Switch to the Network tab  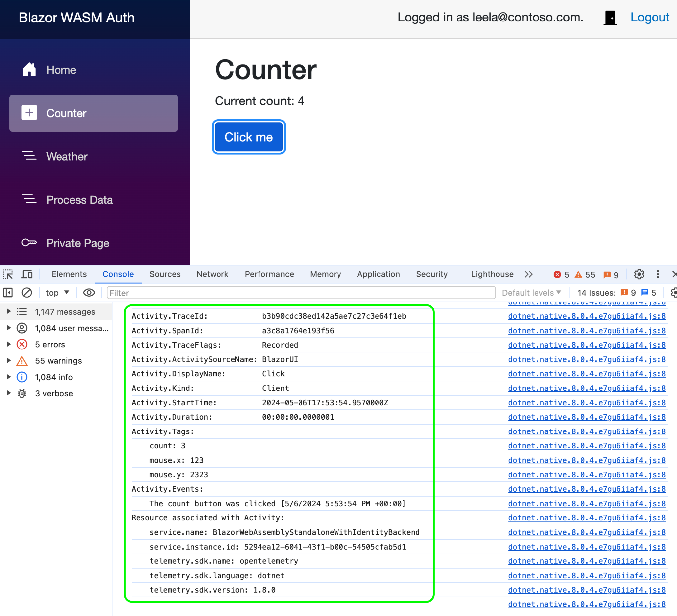[212, 274]
